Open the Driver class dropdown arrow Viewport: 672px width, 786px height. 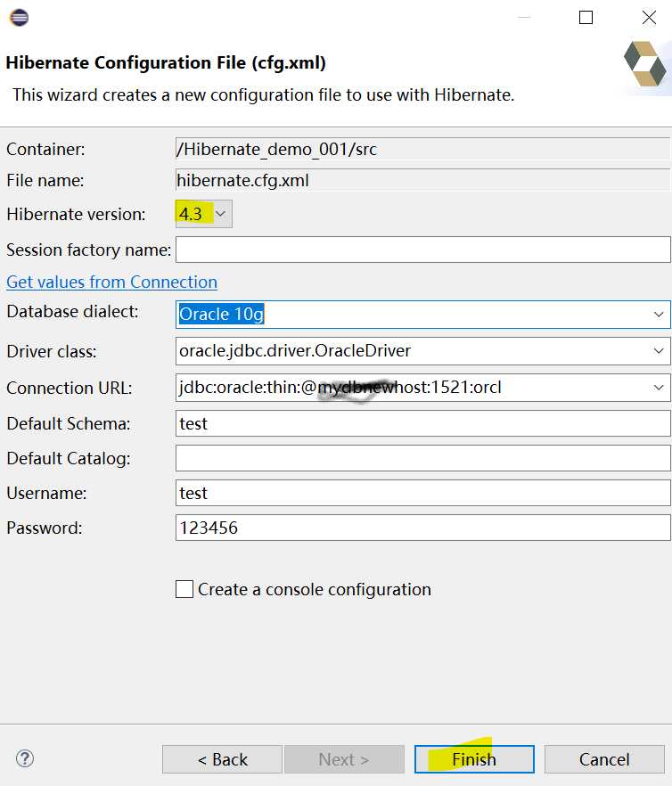[x=659, y=351]
